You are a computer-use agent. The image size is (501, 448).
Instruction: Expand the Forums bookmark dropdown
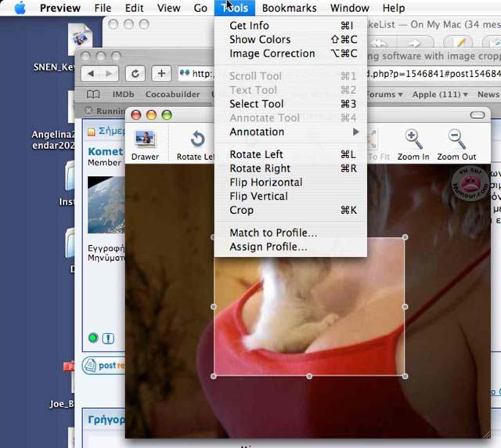(384, 94)
